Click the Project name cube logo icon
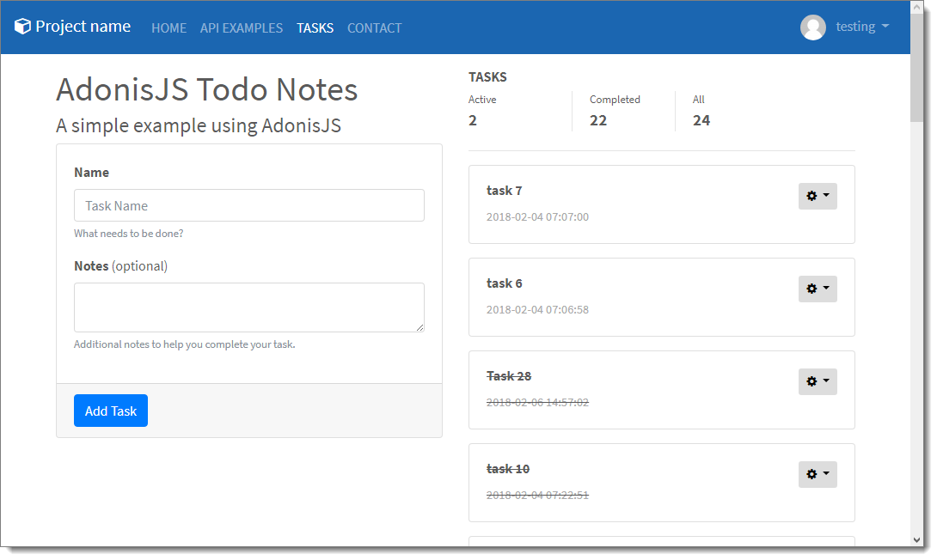 (22, 27)
